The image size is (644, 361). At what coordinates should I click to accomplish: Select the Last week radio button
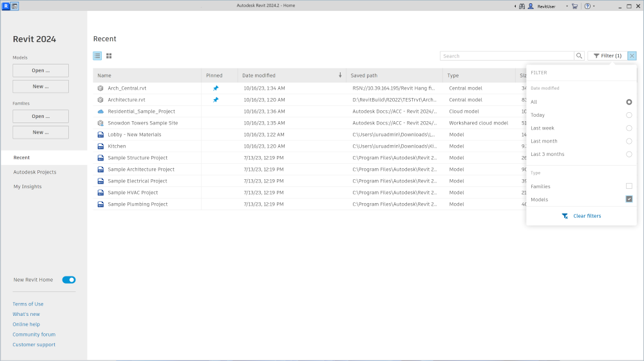pos(629,128)
